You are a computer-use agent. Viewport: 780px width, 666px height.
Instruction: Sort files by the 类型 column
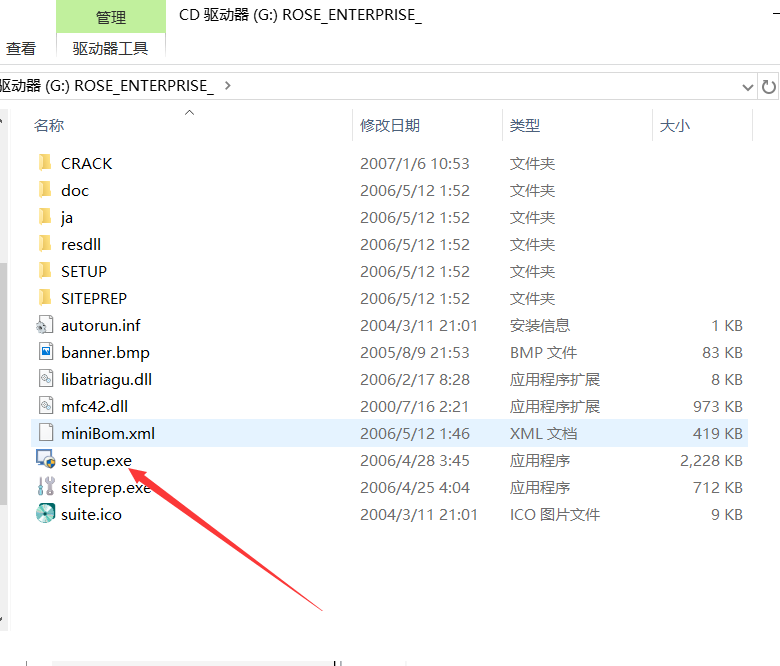point(524,125)
